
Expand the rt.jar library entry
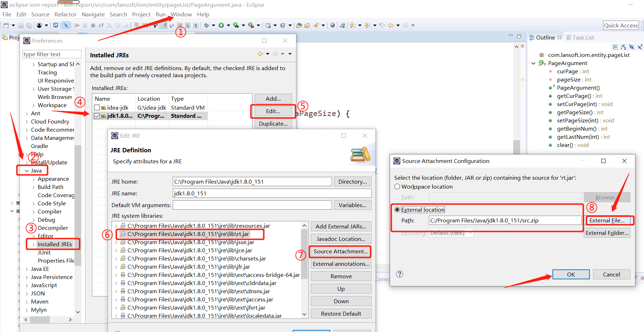[116, 234]
